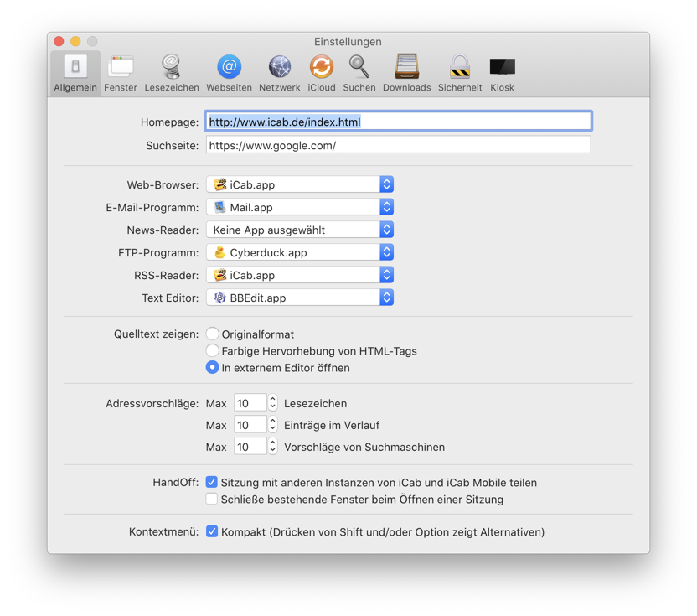The height and width of the screenshot is (616, 697).
Task: Open the FTP-Programm dropdown
Action: pyautogui.click(x=300, y=252)
